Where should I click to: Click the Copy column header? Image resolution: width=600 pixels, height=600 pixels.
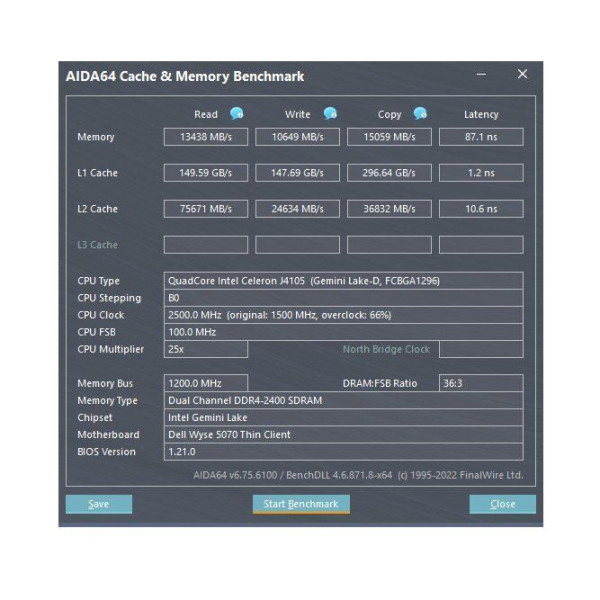(x=389, y=115)
